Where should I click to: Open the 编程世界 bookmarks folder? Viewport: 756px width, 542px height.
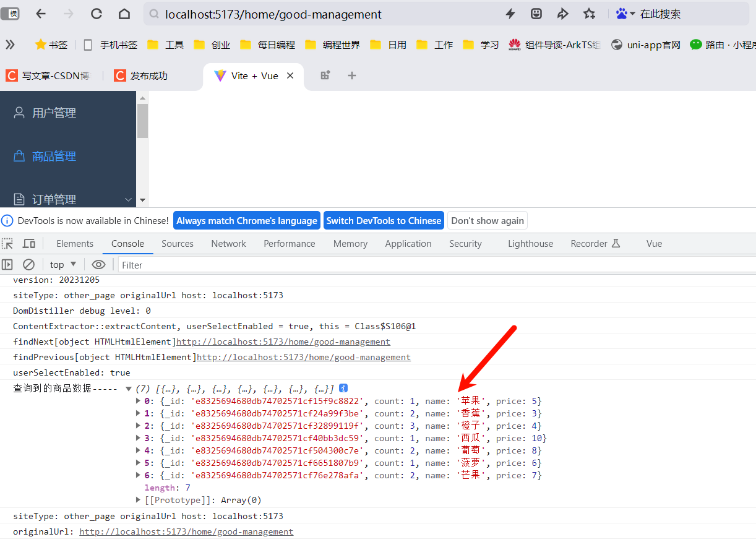[x=332, y=45]
